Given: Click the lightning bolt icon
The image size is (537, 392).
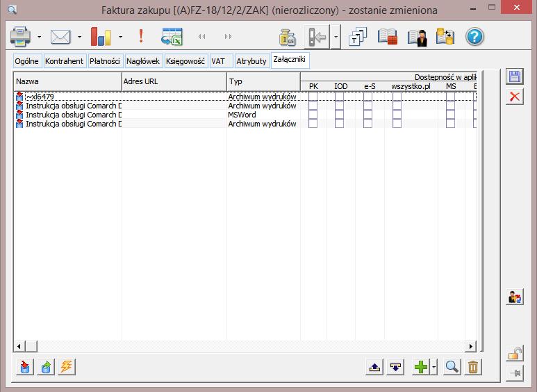Looking at the screenshot, I should click(x=67, y=367).
